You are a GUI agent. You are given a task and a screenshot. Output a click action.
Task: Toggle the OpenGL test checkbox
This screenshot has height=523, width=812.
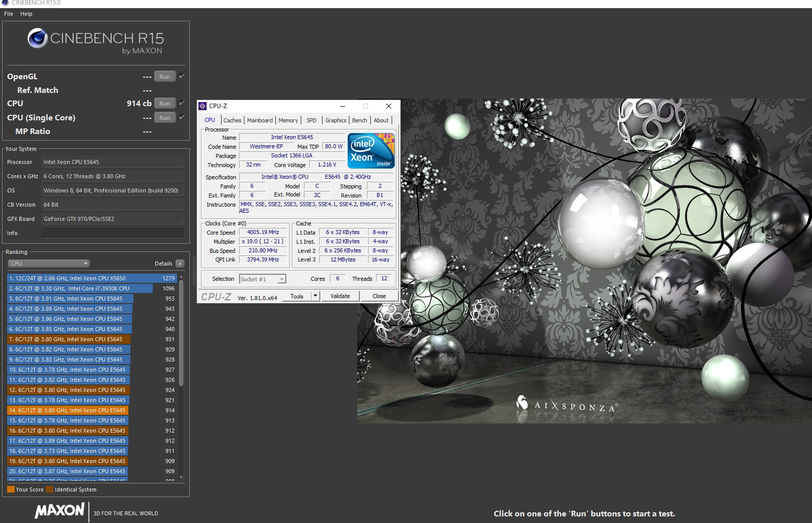point(182,76)
